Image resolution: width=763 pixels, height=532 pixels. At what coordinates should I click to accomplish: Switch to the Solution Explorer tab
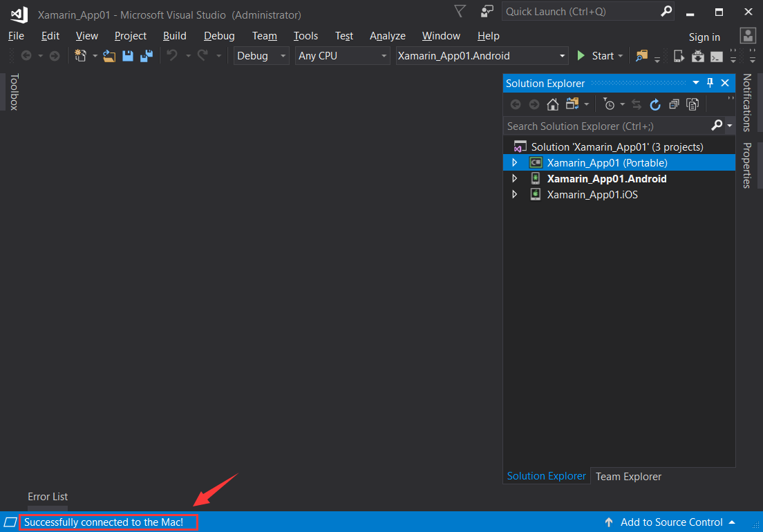coord(547,476)
